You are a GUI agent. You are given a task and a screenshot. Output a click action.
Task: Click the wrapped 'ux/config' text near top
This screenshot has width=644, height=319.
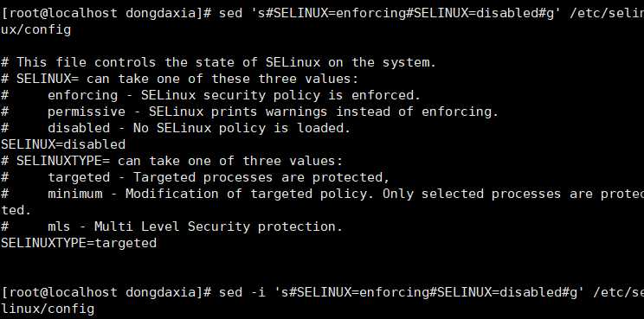(x=35, y=29)
